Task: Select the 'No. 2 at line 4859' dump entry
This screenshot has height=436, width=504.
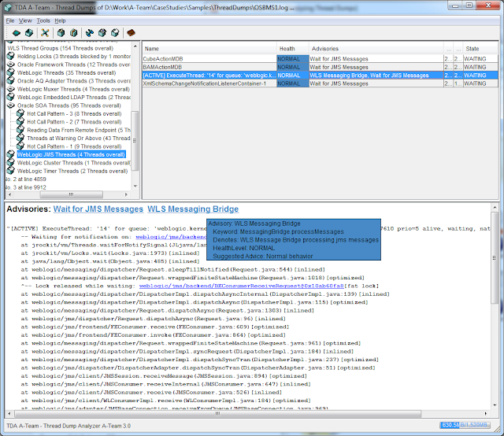Action: point(26,179)
